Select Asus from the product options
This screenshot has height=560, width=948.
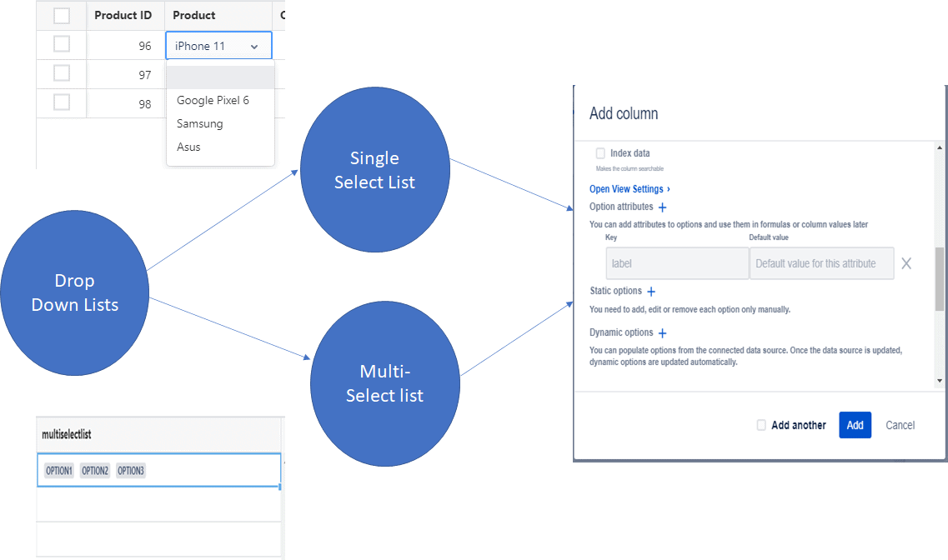pyautogui.click(x=187, y=147)
